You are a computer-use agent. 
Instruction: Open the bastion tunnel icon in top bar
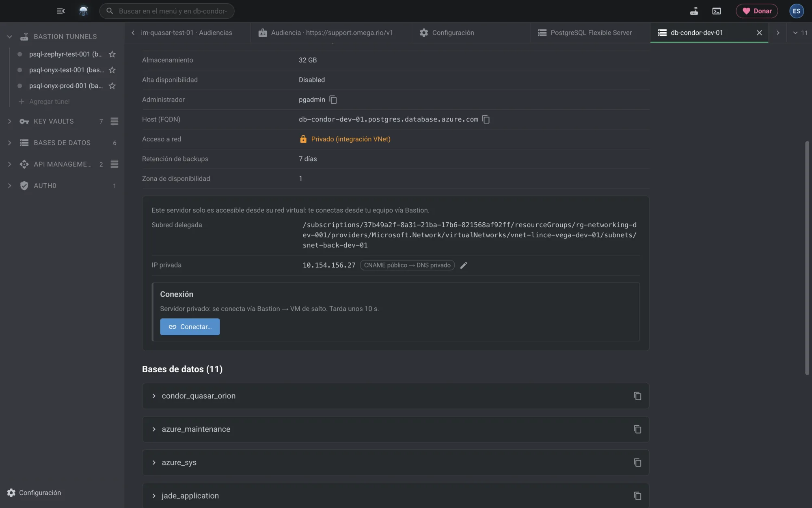(x=694, y=11)
